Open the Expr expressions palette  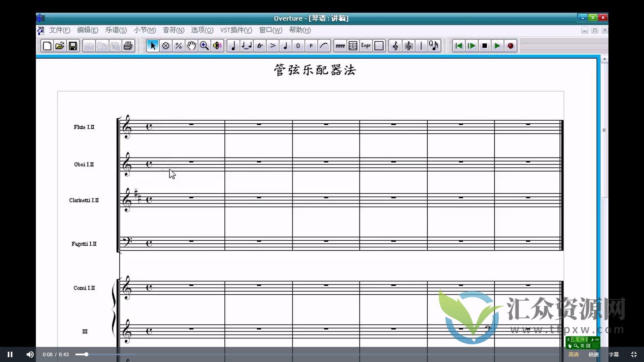pos(366,46)
